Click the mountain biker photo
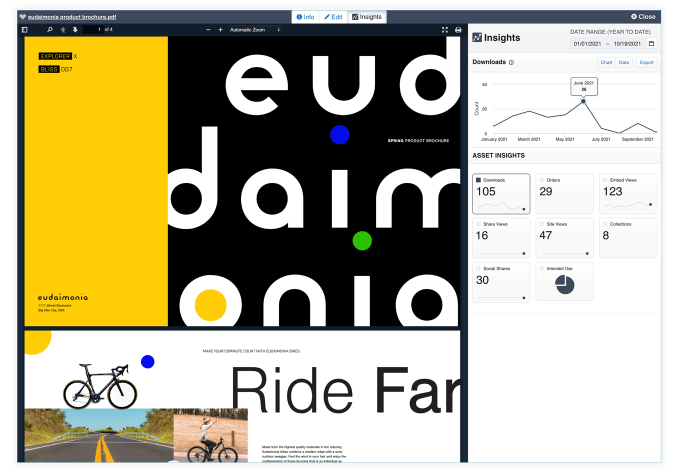This screenshot has height=472, width=678. tap(211, 435)
